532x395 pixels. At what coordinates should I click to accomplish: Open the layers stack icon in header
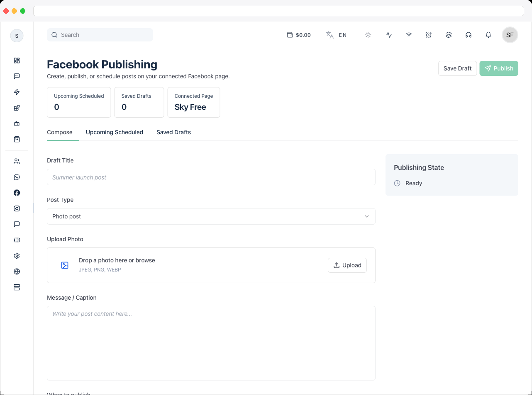pyautogui.click(x=449, y=35)
